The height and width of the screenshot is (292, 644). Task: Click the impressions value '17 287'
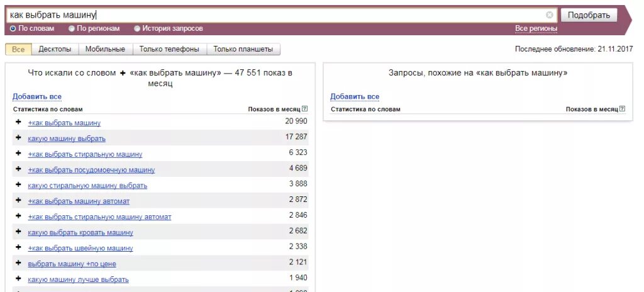tap(296, 137)
